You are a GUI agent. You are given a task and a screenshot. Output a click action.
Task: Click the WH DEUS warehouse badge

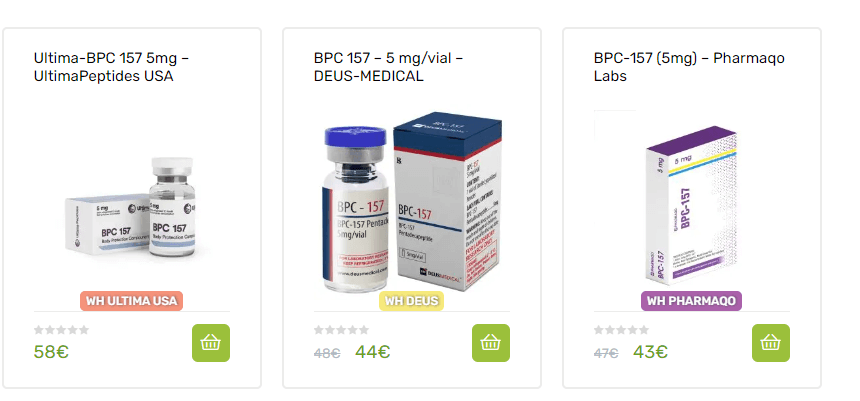[411, 300]
